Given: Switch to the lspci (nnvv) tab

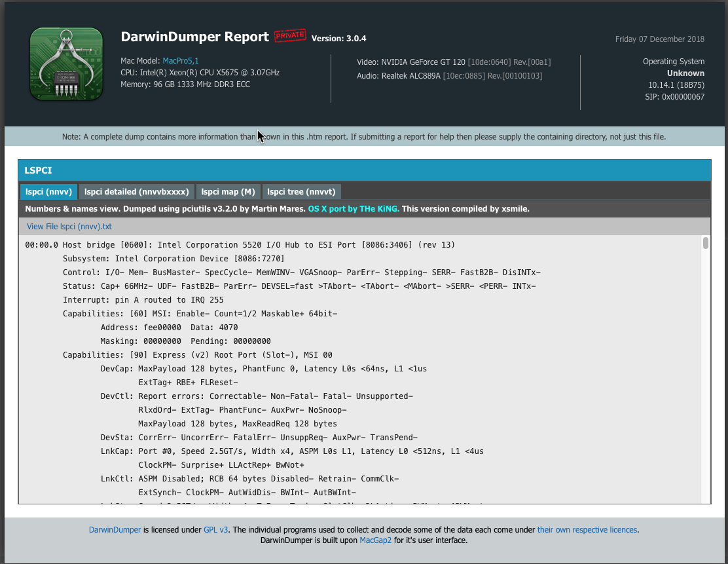Looking at the screenshot, I should point(48,191).
